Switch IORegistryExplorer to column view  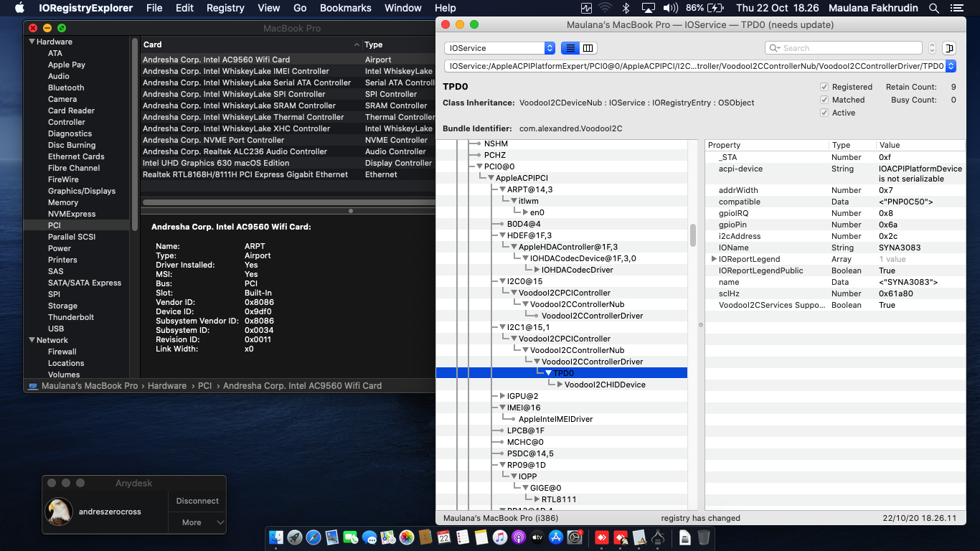point(588,48)
